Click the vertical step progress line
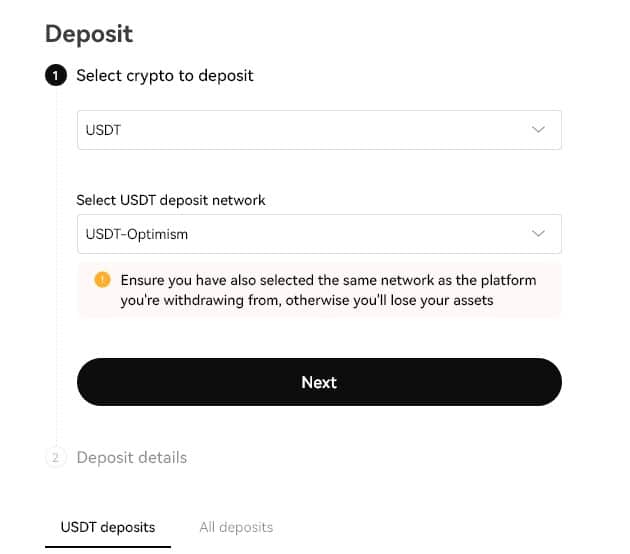Viewport: 630px width, 554px height. 56,270
